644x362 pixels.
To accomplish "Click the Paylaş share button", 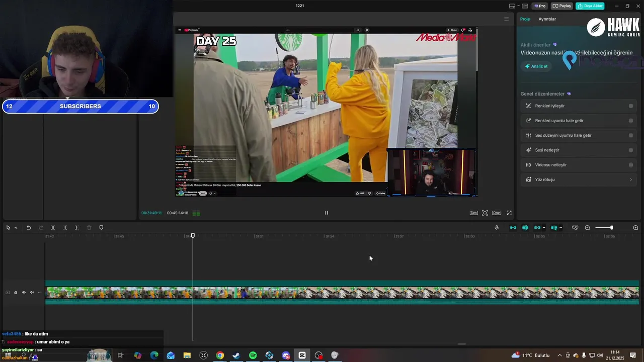I will [x=562, y=6].
